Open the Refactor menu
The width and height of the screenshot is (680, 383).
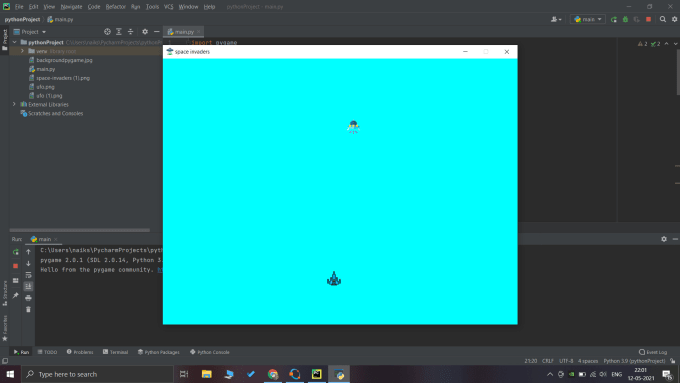(116, 7)
